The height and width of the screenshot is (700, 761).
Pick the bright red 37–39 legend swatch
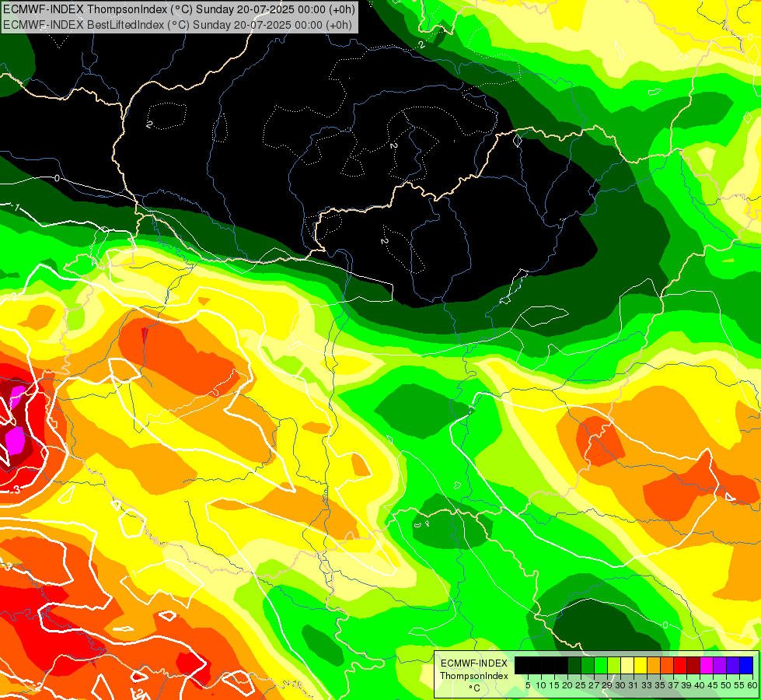(x=680, y=665)
